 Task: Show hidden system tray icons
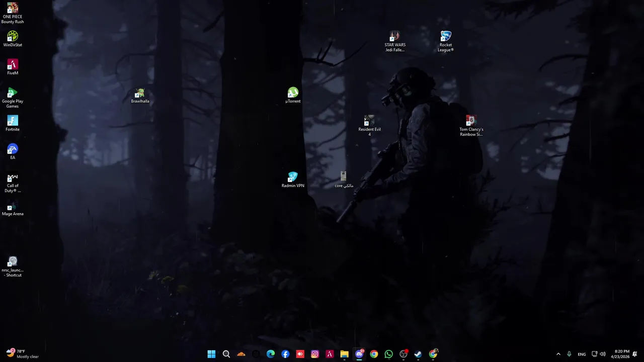click(558, 354)
